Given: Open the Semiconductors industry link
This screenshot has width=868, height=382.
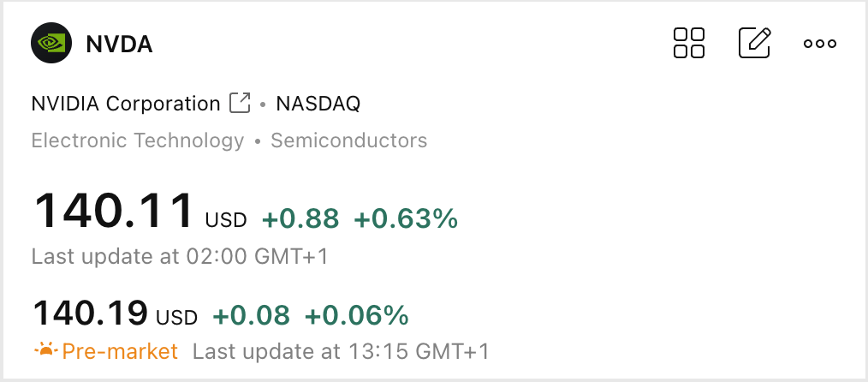Looking at the screenshot, I should [x=348, y=140].
